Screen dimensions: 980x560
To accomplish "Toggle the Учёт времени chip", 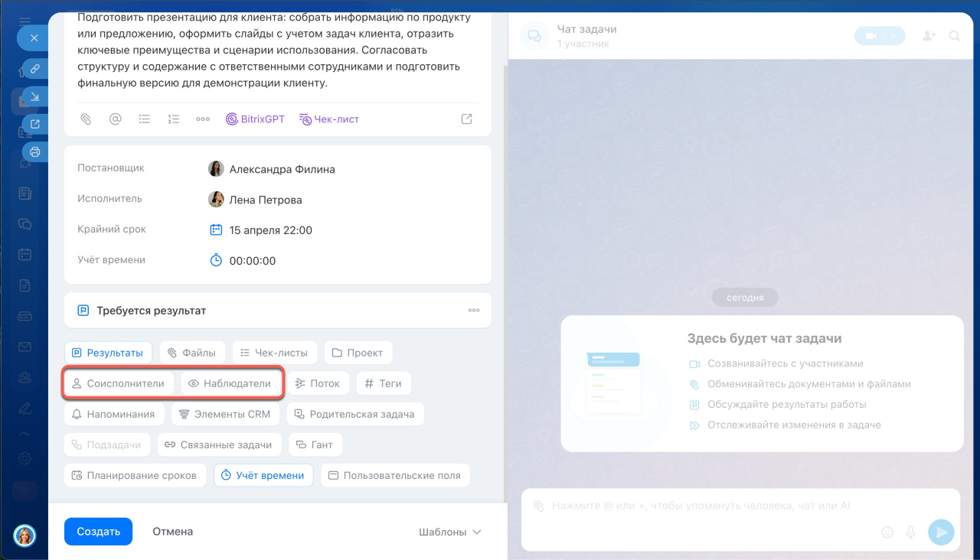I will [263, 475].
